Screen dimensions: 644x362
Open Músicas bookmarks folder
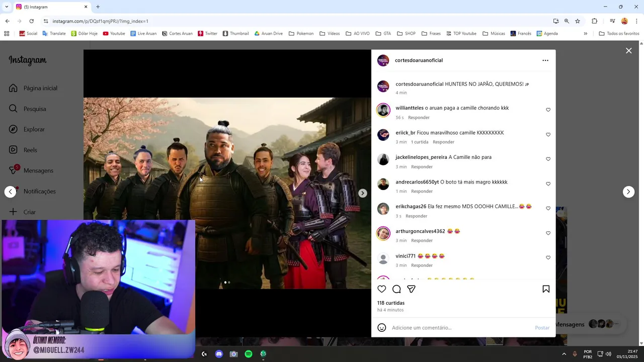[x=494, y=34]
